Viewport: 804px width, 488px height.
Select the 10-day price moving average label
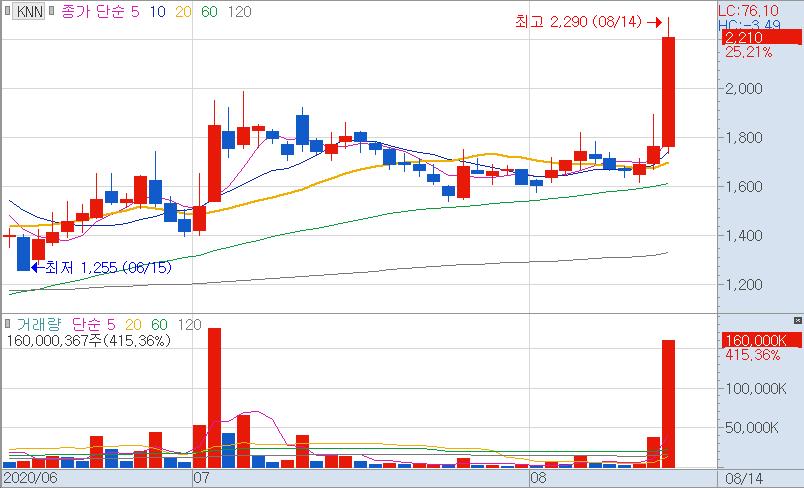[158, 11]
